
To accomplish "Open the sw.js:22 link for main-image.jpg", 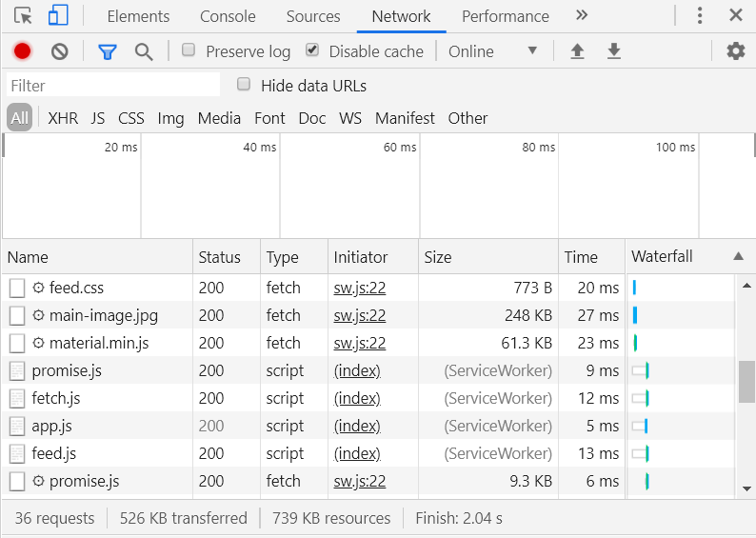I will pyautogui.click(x=360, y=315).
